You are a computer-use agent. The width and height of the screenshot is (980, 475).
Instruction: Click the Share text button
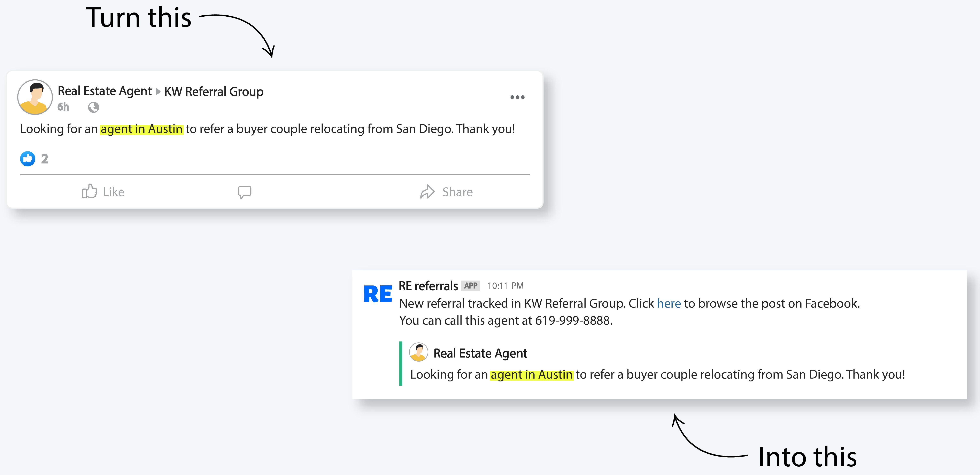[456, 192]
